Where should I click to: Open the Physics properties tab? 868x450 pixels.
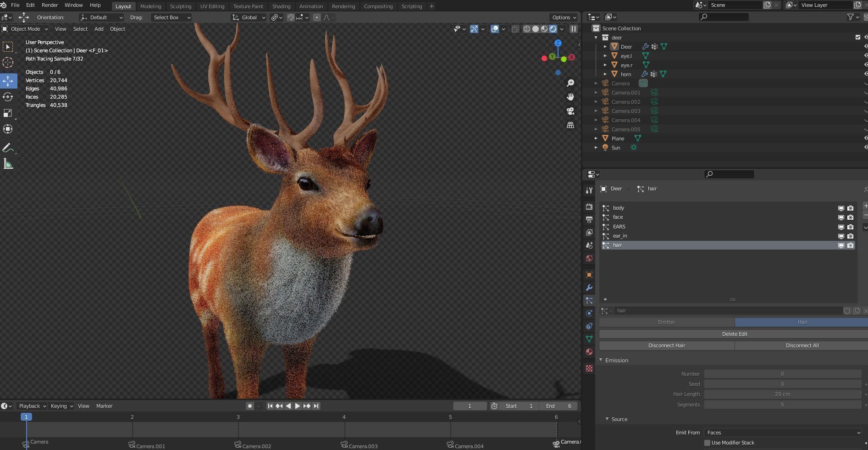pyautogui.click(x=589, y=313)
